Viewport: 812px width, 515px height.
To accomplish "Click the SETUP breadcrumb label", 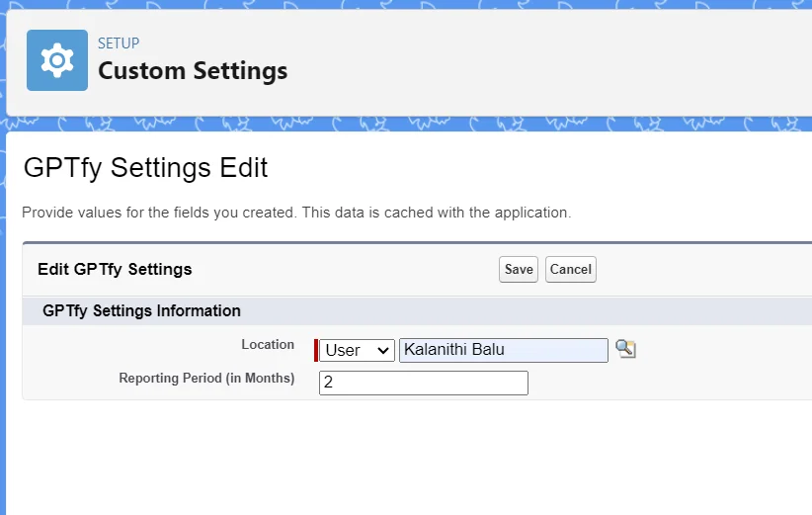I will 119,43.
